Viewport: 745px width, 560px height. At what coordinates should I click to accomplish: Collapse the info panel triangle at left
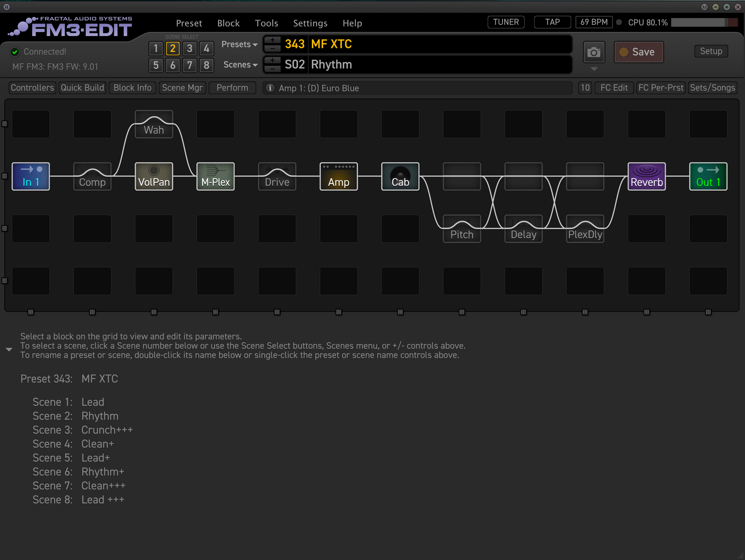click(9, 350)
